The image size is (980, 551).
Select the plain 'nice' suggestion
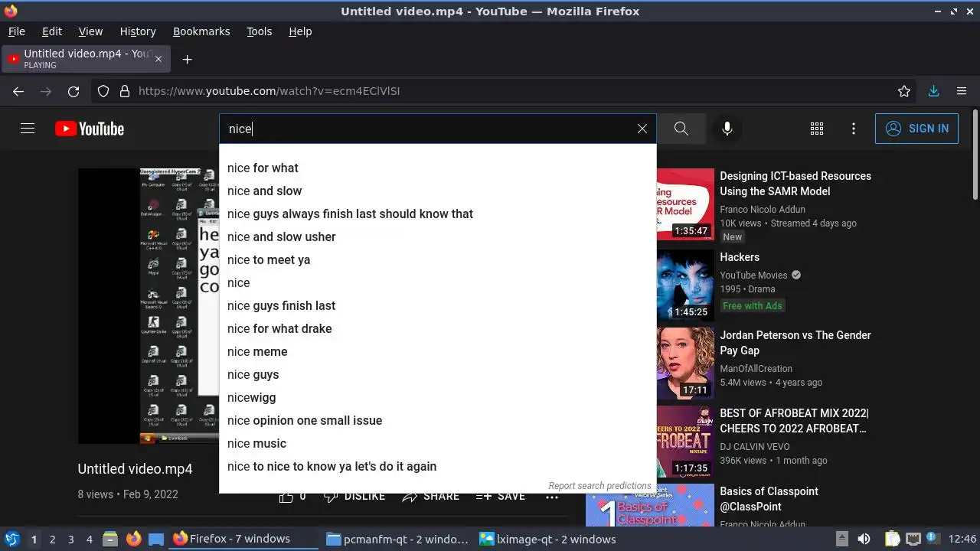coord(438,282)
